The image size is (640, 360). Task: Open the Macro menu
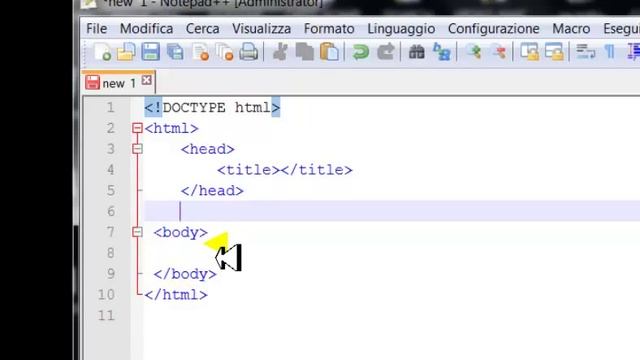571,29
